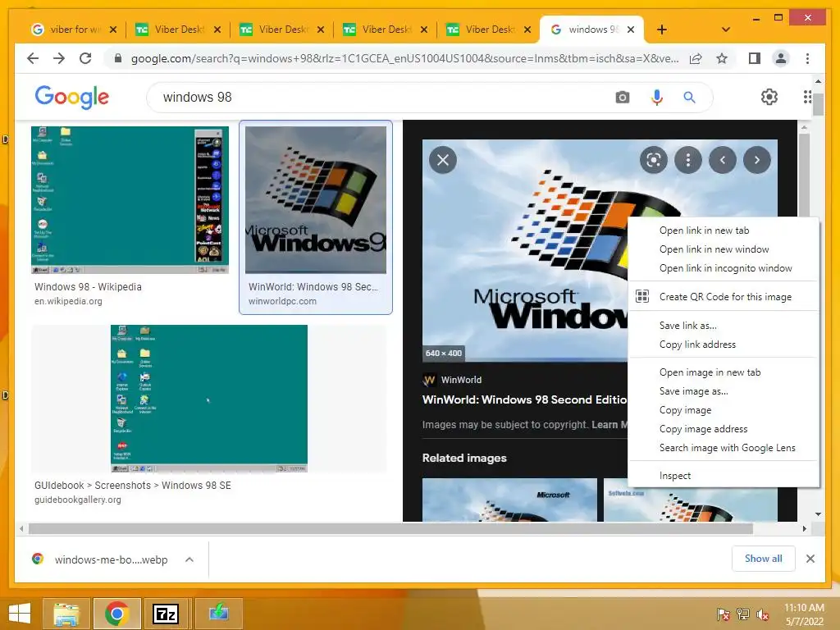Open the Action Center flag tray icon
This screenshot has height=630, width=840.
[724, 614]
